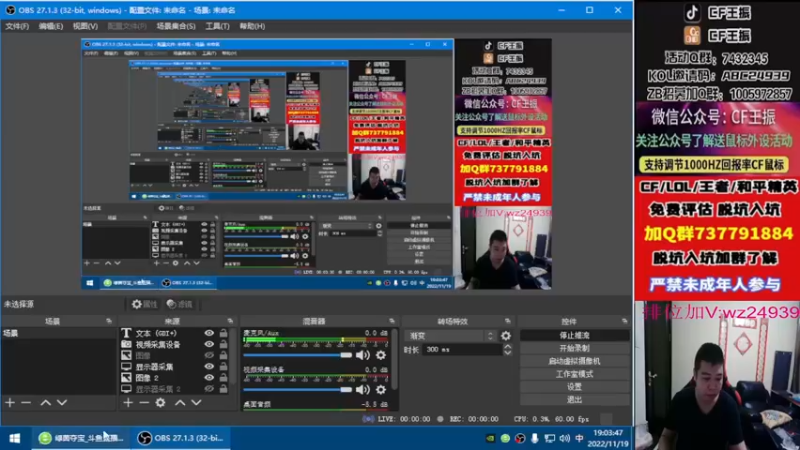The image size is (800, 450).
Task: Mute the 麦克风/Aux speaker icon
Action: (363, 355)
